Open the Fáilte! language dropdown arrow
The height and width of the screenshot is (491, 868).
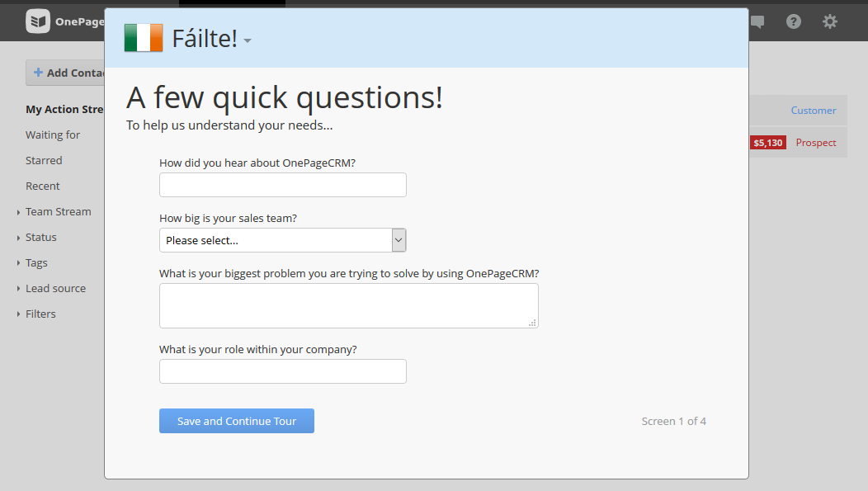(248, 40)
